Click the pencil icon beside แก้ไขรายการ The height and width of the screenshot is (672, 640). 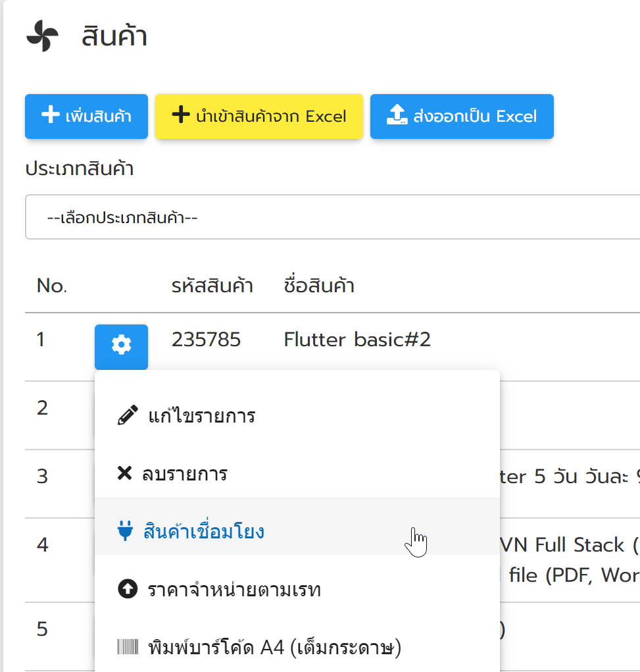click(128, 415)
